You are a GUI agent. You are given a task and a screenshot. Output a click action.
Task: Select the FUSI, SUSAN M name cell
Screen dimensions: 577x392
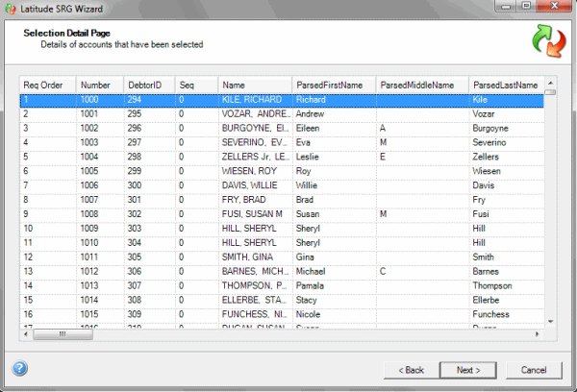point(256,214)
